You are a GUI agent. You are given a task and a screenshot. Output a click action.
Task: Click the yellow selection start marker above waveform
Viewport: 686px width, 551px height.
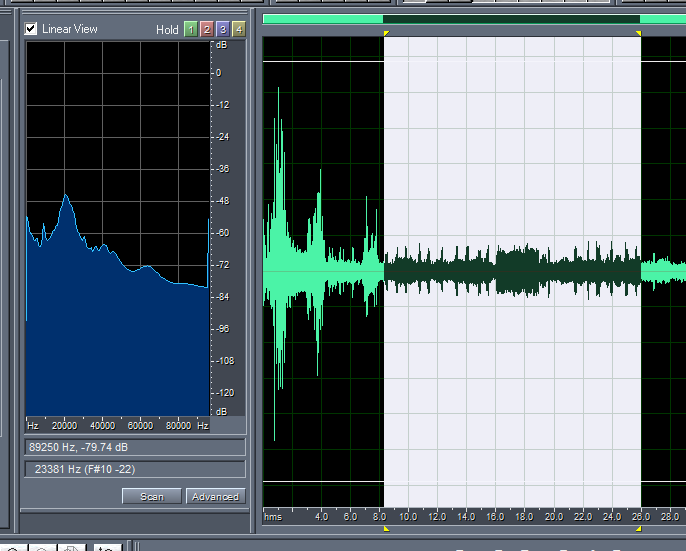[x=386, y=33]
